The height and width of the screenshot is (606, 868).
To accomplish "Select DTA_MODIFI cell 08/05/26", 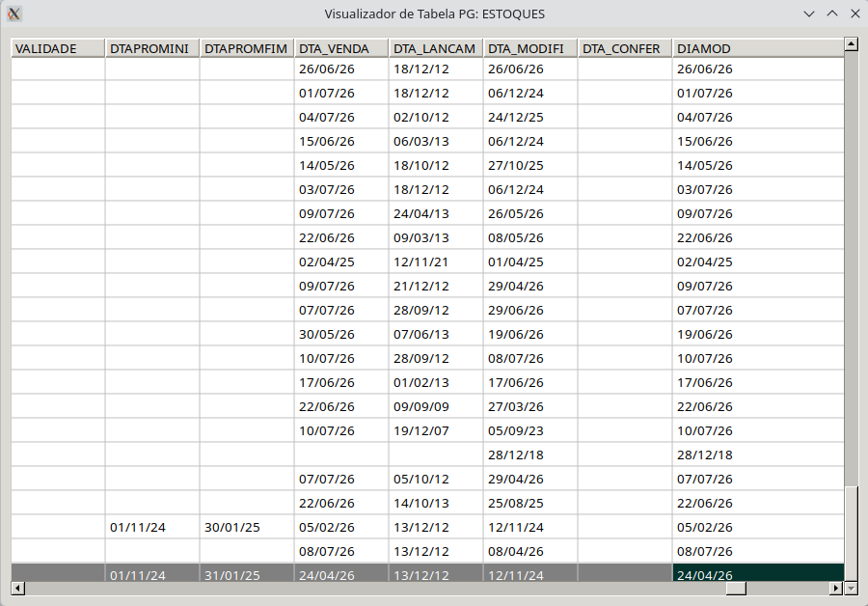I will pyautogui.click(x=530, y=237).
